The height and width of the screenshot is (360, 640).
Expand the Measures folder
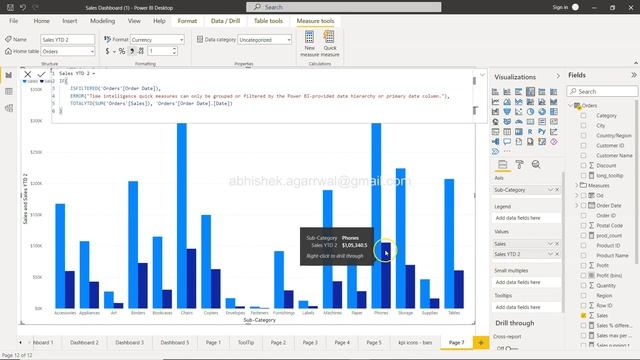tap(577, 185)
